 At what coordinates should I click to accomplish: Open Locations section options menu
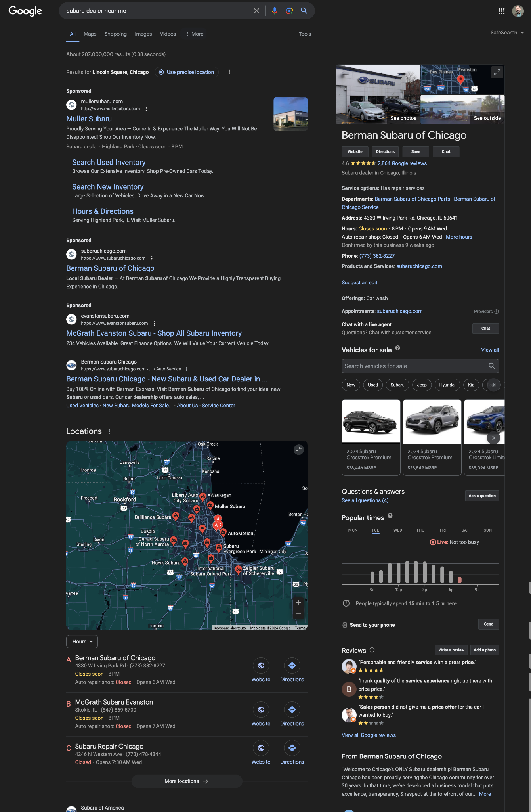coord(109,431)
